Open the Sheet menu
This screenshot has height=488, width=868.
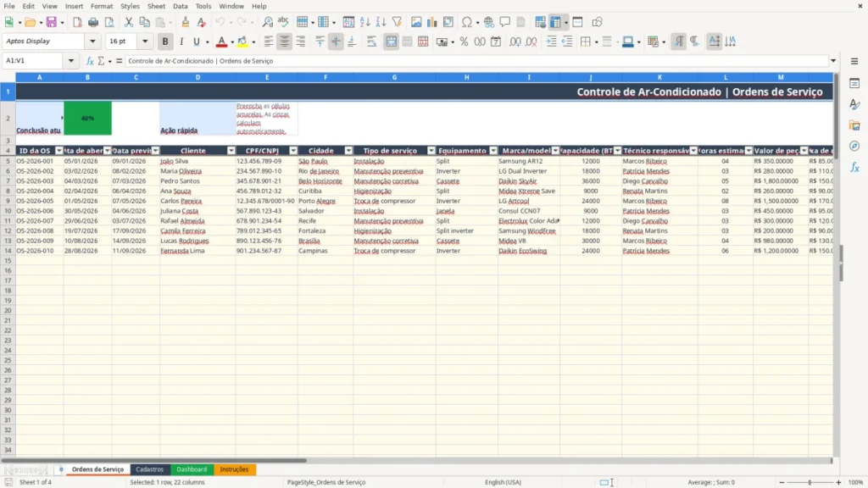coord(156,6)
